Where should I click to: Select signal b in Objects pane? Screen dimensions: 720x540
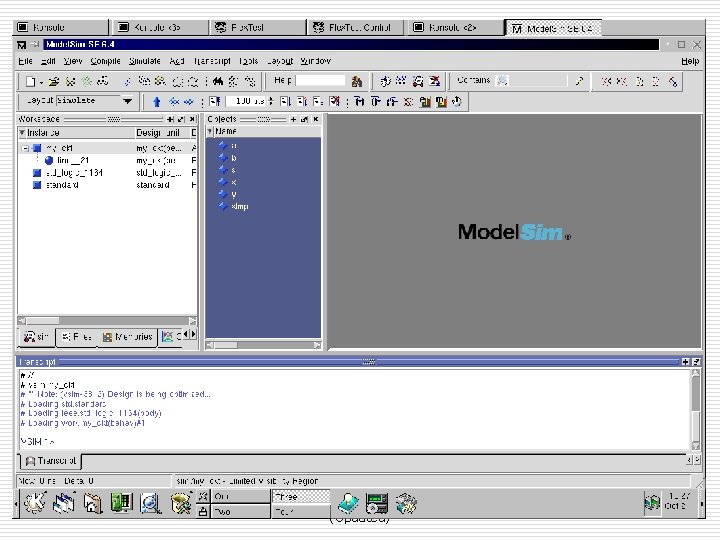234,158
